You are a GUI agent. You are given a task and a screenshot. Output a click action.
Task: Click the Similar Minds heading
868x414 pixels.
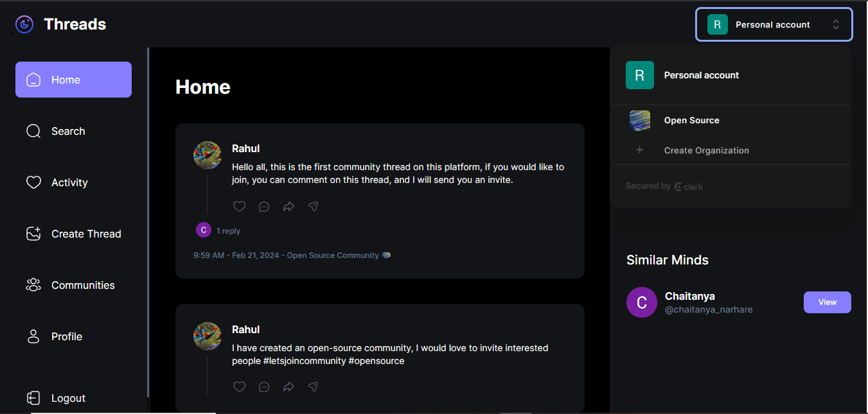pos(668,260)
